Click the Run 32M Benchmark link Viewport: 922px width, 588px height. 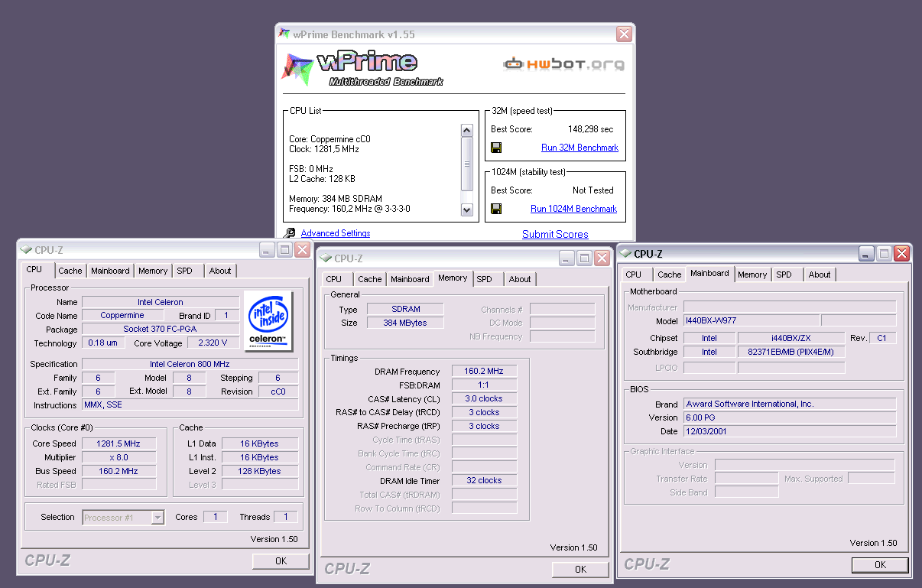coord(579,148)
